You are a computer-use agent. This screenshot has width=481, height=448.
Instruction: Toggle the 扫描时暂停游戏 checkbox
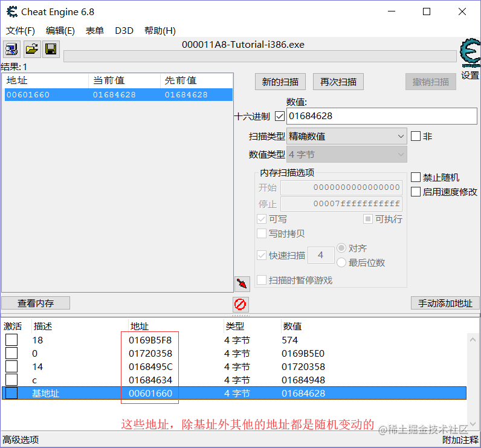click(262, 280)
